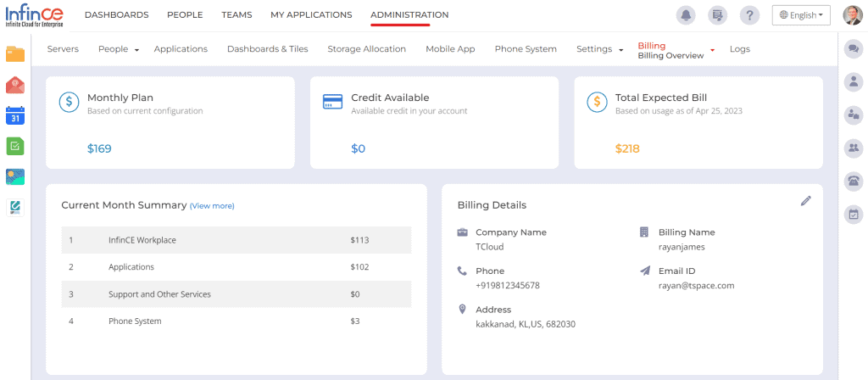Screen dimensions: 868x380
Task: Open the bottom app icon in left sidebar
Action: point(15,207)
